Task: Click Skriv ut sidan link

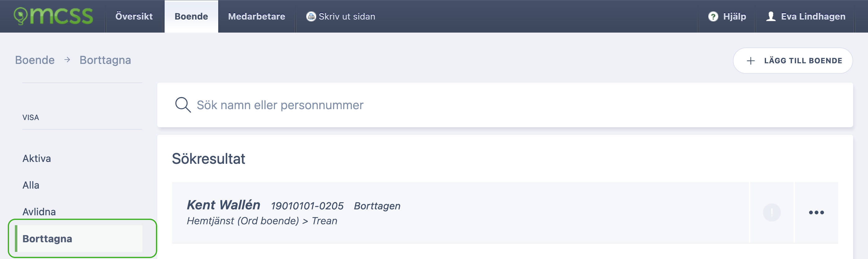Action: pyautogui.click(x=347, y=16)
